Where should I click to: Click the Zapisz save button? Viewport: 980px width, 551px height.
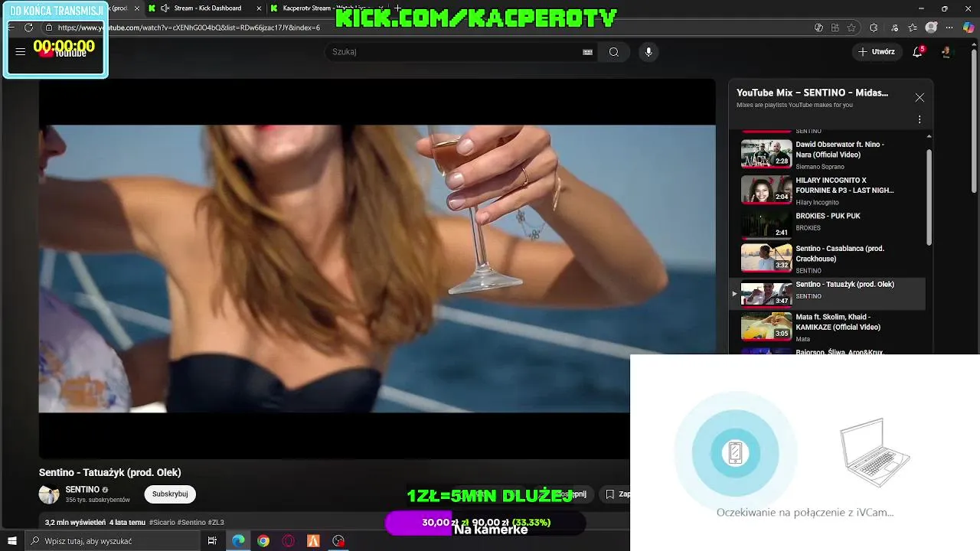616,494
